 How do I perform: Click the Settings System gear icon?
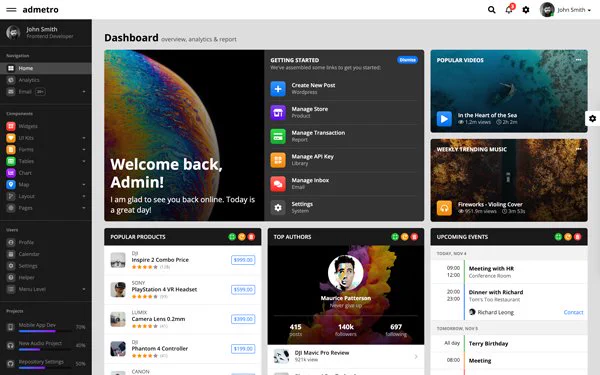coord(278,207)
